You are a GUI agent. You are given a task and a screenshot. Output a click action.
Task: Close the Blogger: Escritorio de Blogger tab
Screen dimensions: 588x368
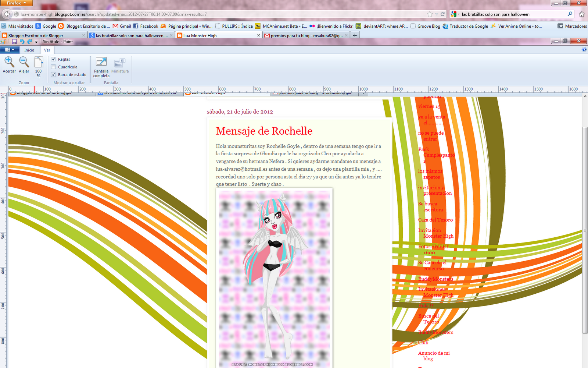(x=83, y=35)
